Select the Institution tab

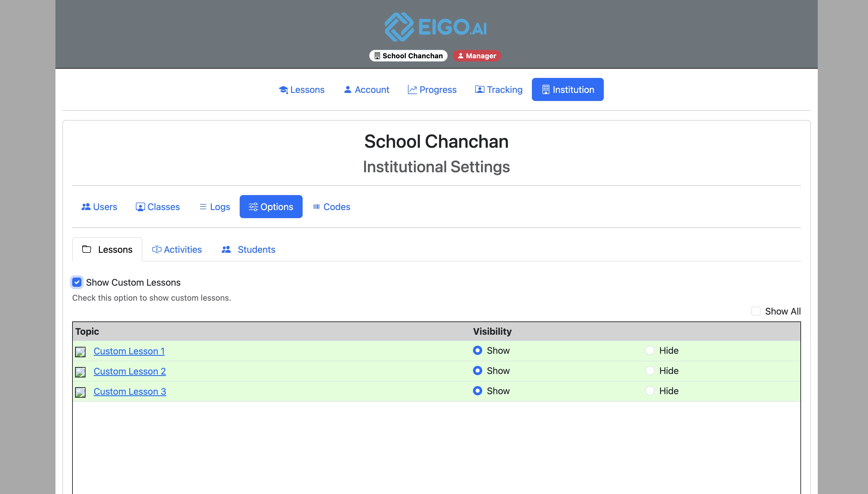click(568, 89)
